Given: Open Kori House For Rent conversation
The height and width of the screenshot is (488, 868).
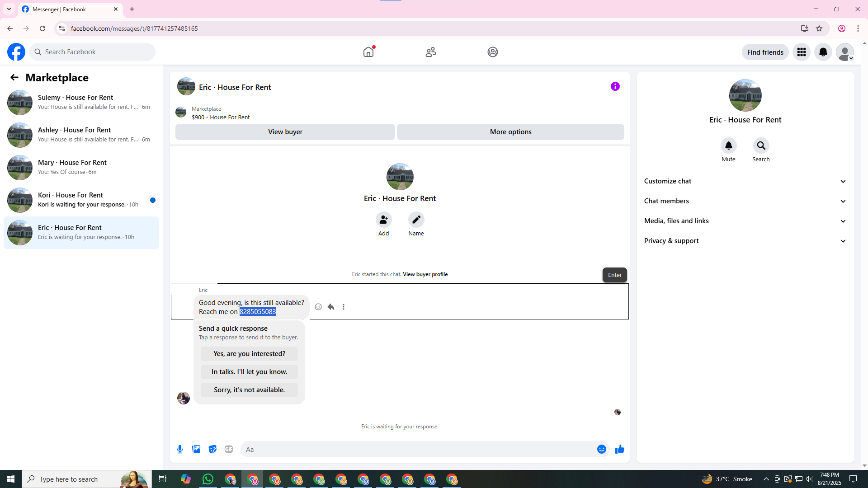Looking at the screenshot, I should (x=81, y=200).
